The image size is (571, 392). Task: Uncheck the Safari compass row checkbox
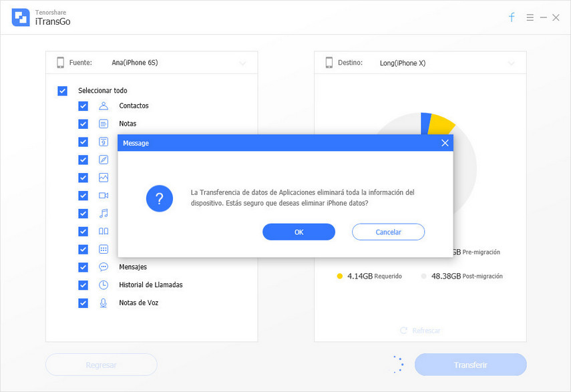(83, 160)
